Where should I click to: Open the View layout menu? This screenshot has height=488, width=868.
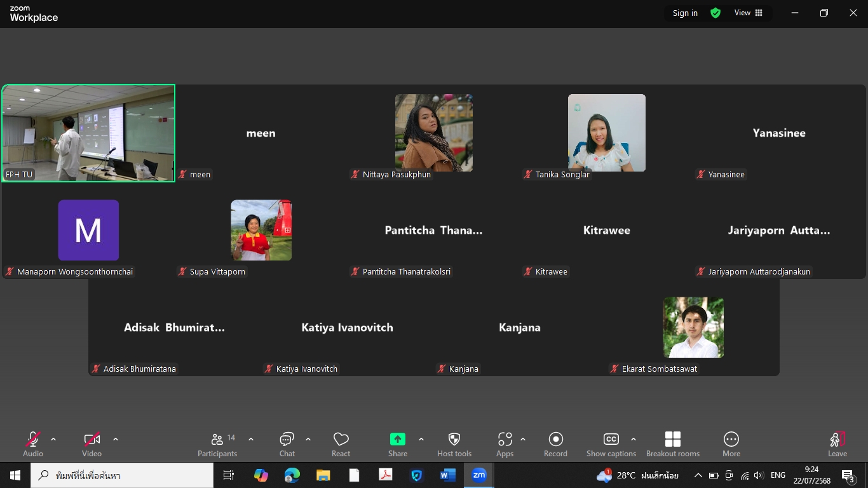749,13
